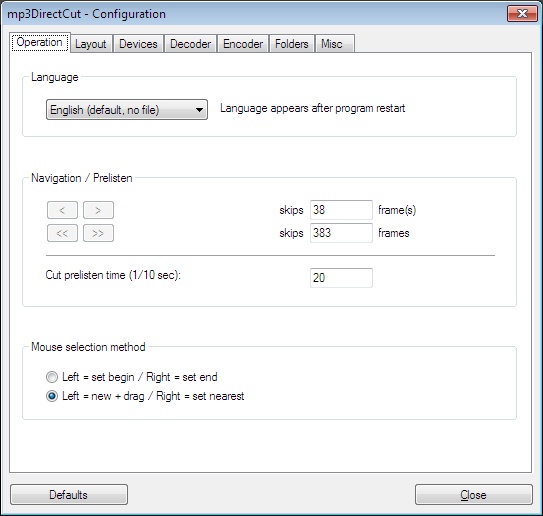Click the Cut prelisten time input field
The image size is (543, 516).
pyautogui.click(x=341, y=278)
